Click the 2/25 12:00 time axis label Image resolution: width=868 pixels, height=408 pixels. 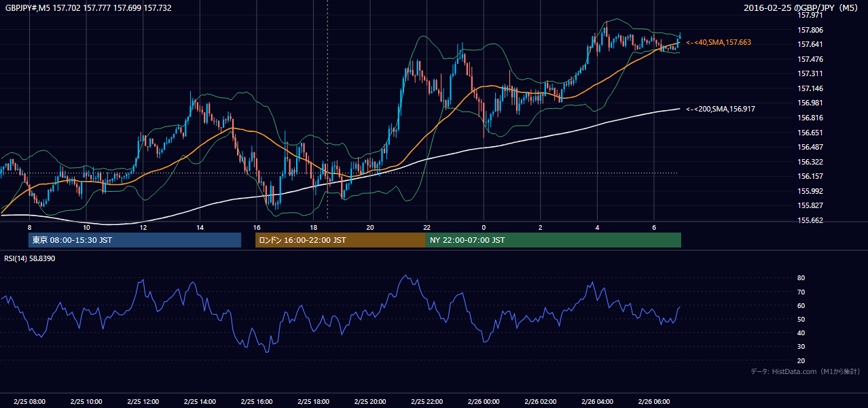tap(143, 401)
